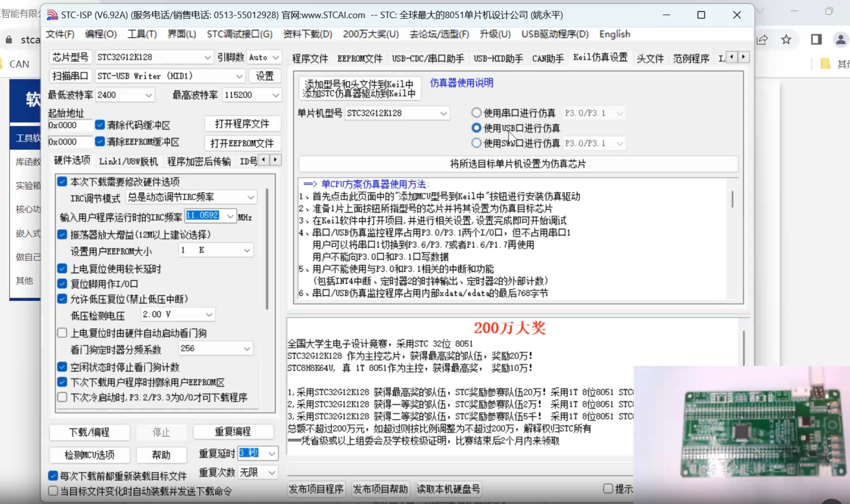Screen dimensions: 850x504
Task: Open 芯片型号 STC32G12K128 dropdown
Action: point(154,57)
